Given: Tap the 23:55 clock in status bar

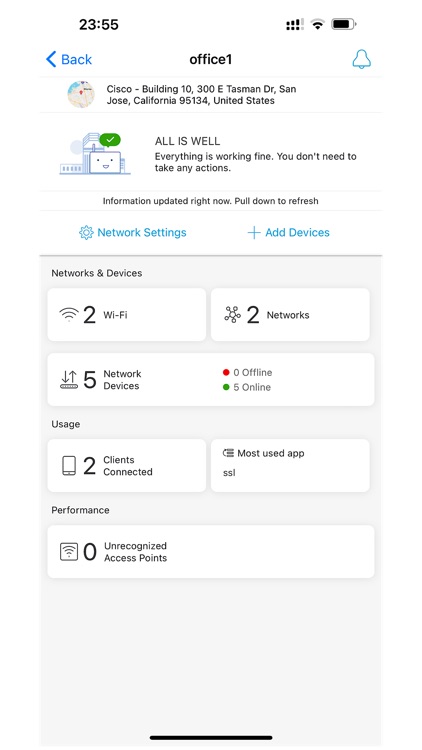Looking at the screenshot, I should click(99, 24).
